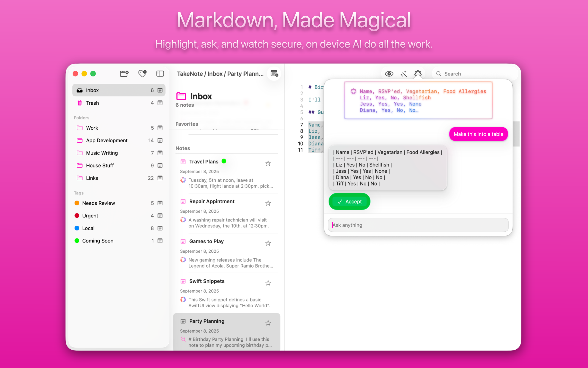Image resolution: width=588 pixels, height=368 pixels.
Task: Select the Urgent tag
Action: tap(119, 216)
